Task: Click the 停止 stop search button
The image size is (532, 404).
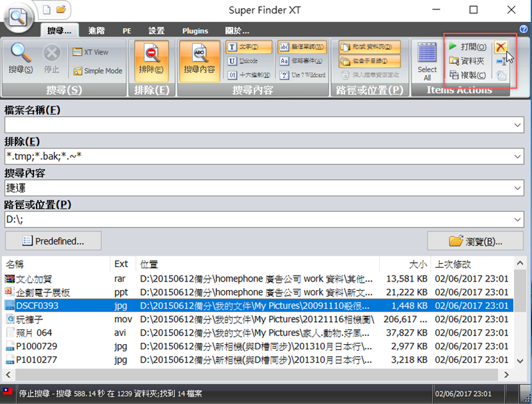Action: [52, 59]
